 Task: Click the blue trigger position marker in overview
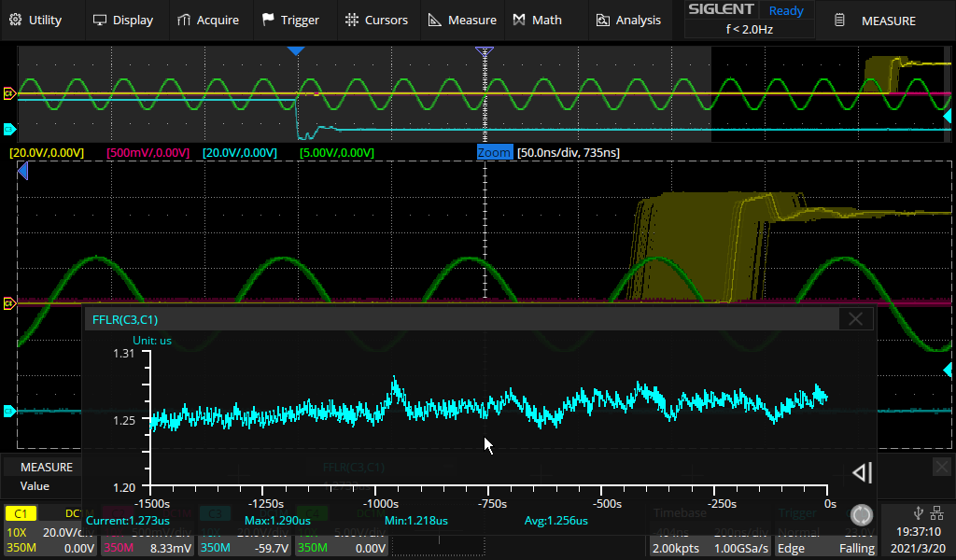(296, 51)
